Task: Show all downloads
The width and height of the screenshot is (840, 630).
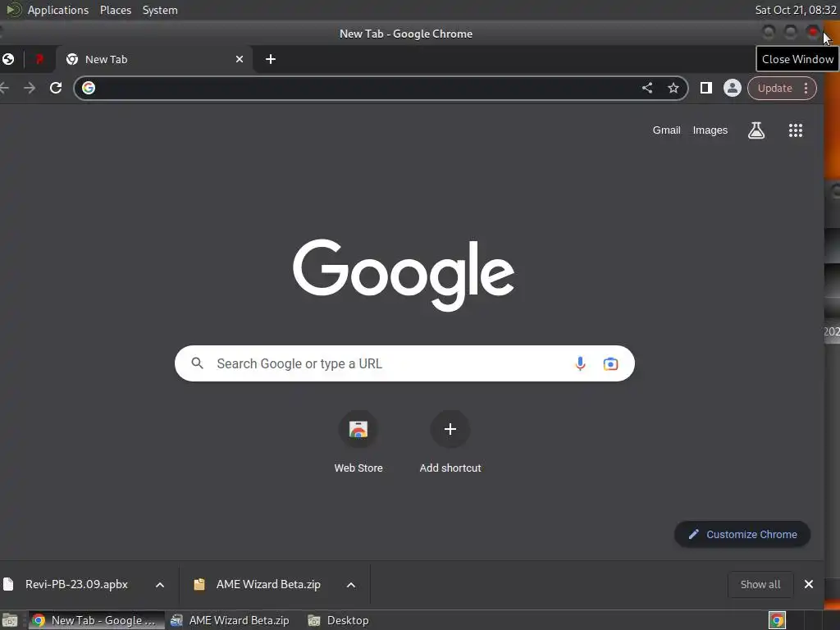Action: click(x=760, y=584)
